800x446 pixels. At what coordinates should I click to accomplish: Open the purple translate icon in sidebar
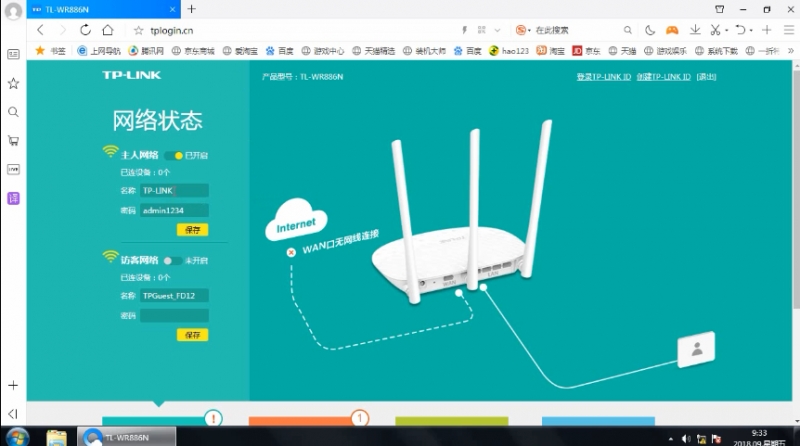click(x=13, y=198)
